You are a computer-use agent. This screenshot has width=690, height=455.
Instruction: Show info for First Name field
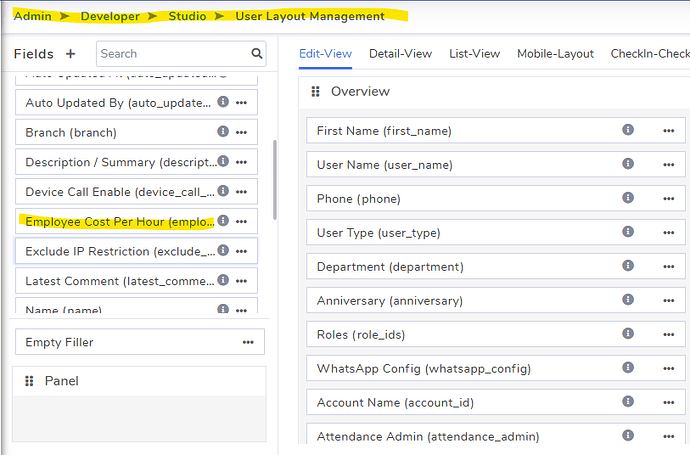(x=628, y=129)
